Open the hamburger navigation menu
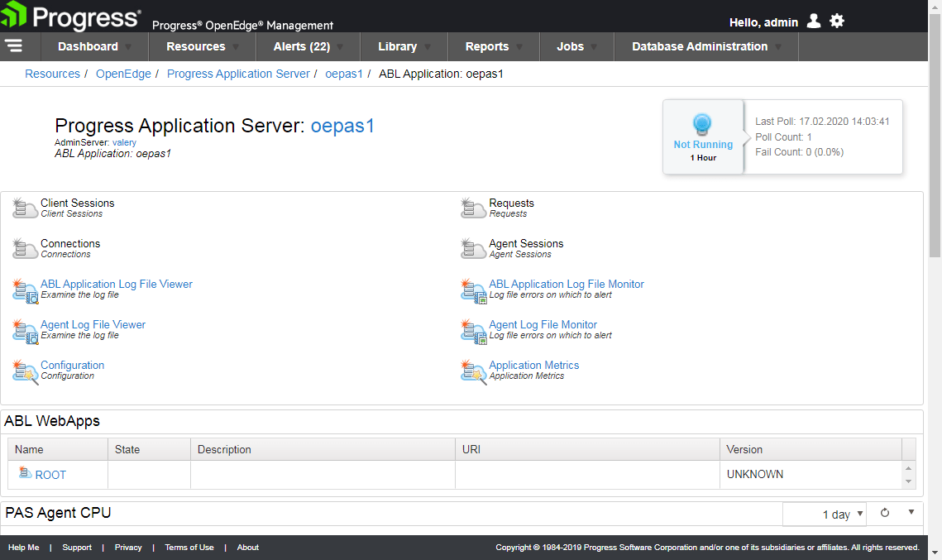The image size is (942, 560). point(14,45)
